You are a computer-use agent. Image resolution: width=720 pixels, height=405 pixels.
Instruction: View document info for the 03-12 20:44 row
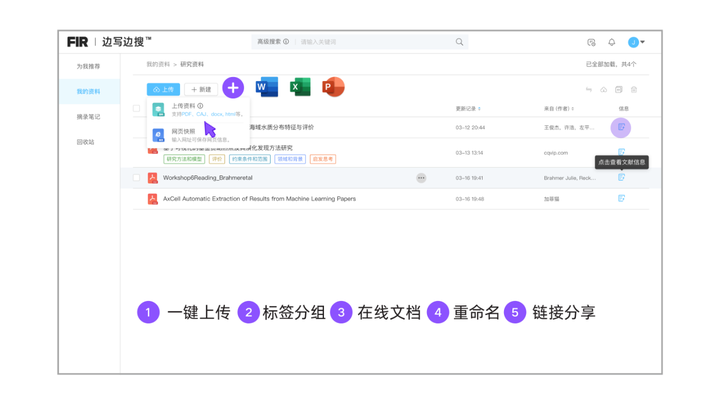[x=621, y=127]
